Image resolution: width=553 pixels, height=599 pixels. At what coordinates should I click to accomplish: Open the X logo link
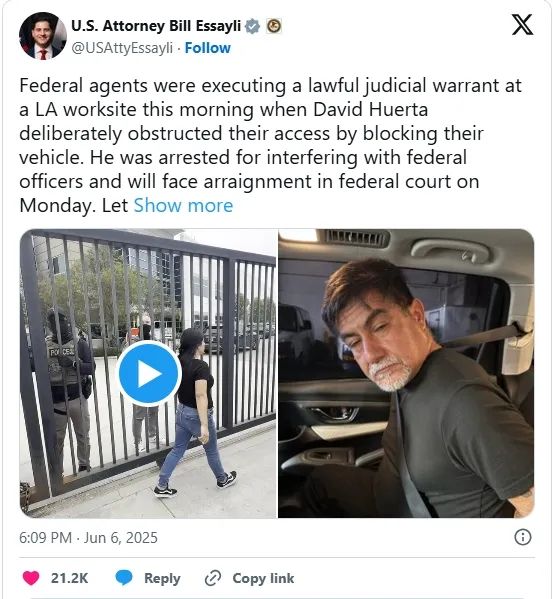[522, 25]
